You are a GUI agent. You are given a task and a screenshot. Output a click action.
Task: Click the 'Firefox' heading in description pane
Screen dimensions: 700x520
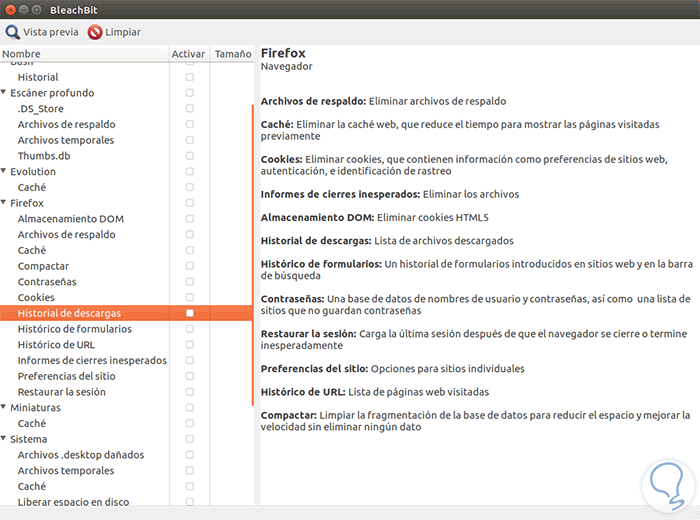(x=283, y=53)
